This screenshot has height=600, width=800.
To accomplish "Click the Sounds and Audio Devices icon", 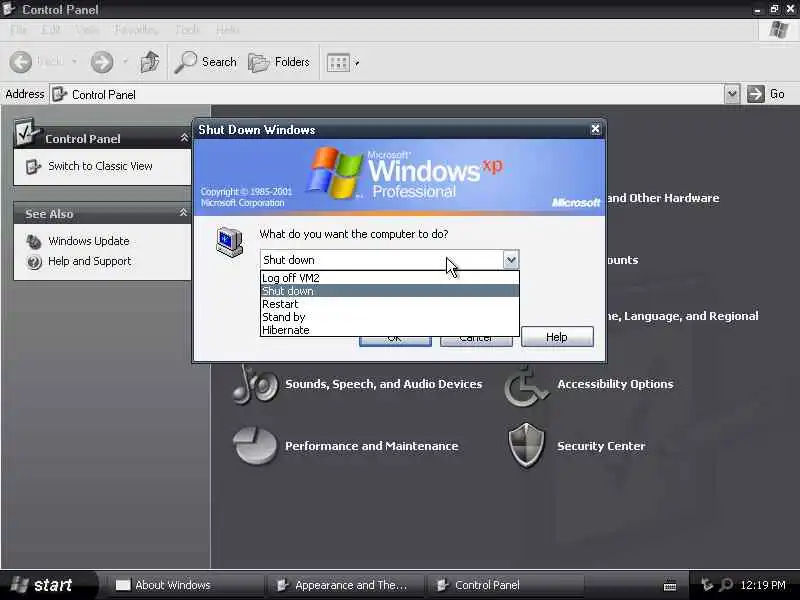I will (x=255, y=385).
